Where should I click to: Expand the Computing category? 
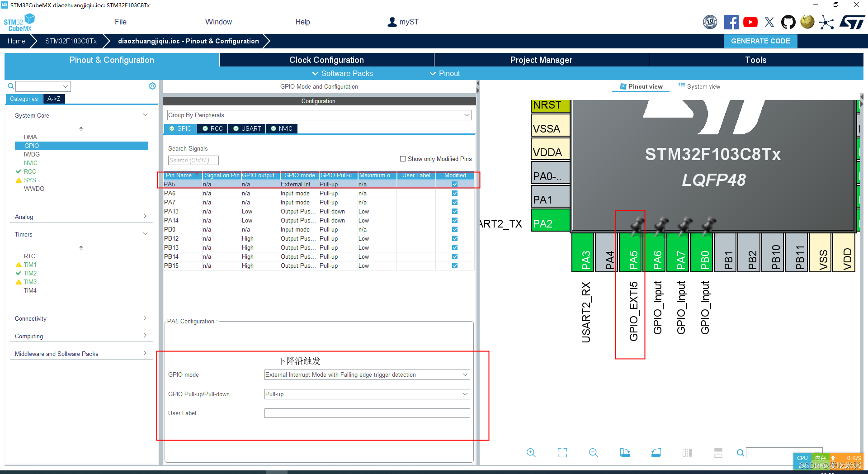(x=81, y=336)
